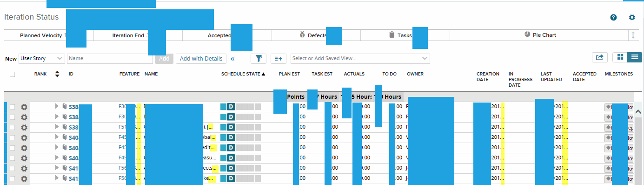Expand the row ending 'easu...'
Image resolution: width=644 pixels, height=185 pixels.
(57, 158)
